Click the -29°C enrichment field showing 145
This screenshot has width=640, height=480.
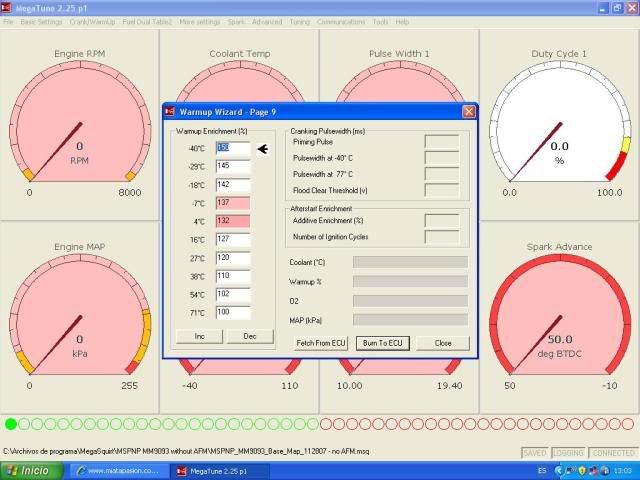(233, 167)
